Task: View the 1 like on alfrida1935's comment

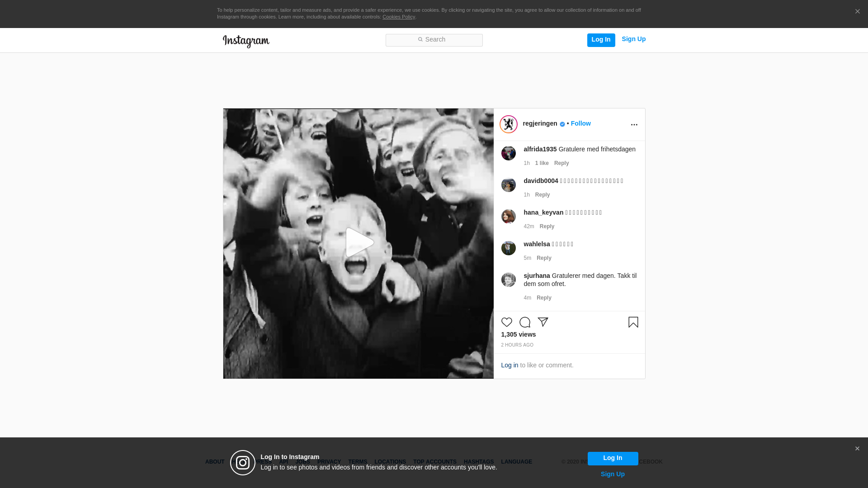Action: [x=542, y=163]
